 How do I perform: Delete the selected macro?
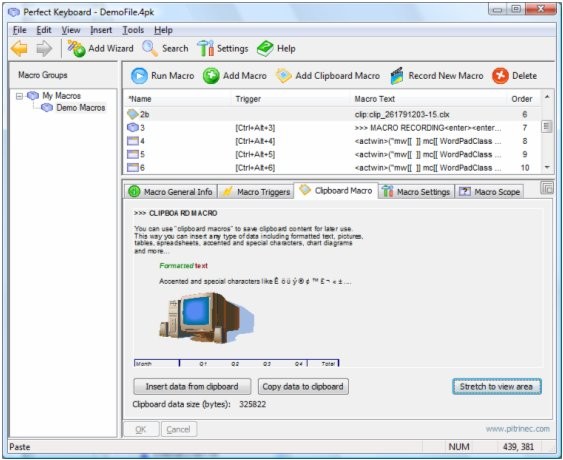click(515, 76)
